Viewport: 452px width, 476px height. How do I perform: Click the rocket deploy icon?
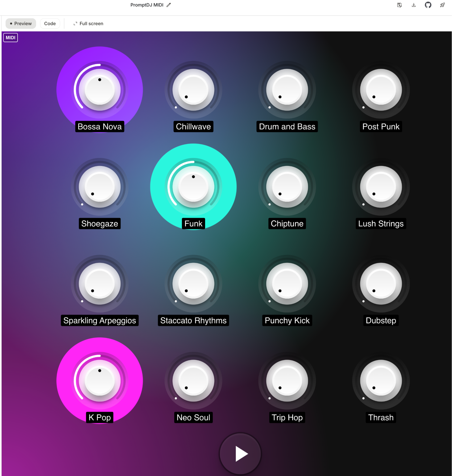pyautogui.click(x=442, y=5)
